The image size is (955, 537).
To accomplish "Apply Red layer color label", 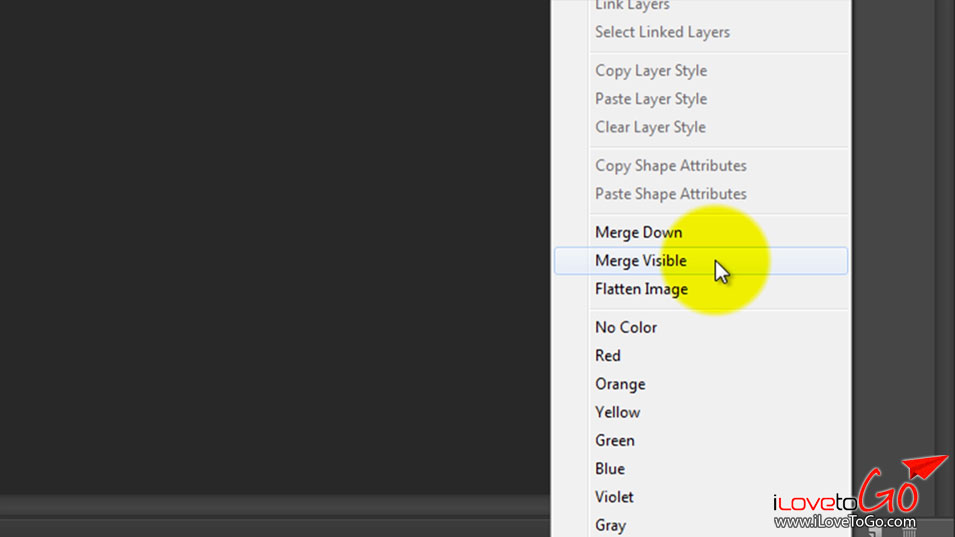I will click(700, 356).
